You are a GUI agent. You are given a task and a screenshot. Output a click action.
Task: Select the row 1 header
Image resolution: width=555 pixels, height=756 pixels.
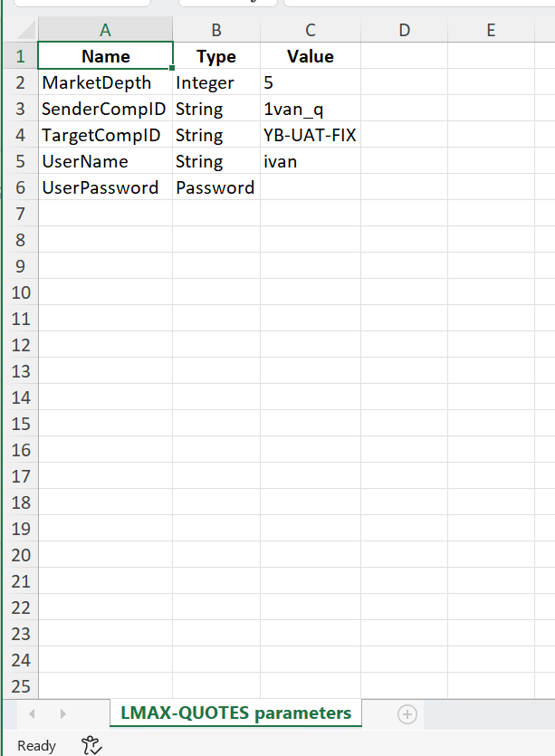[20, 56]
